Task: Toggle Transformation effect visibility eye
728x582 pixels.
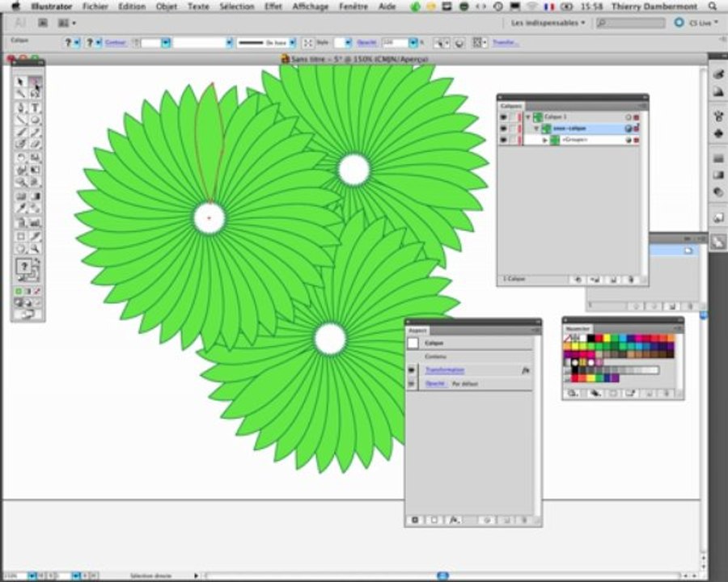Action: (x=412, y=370)
